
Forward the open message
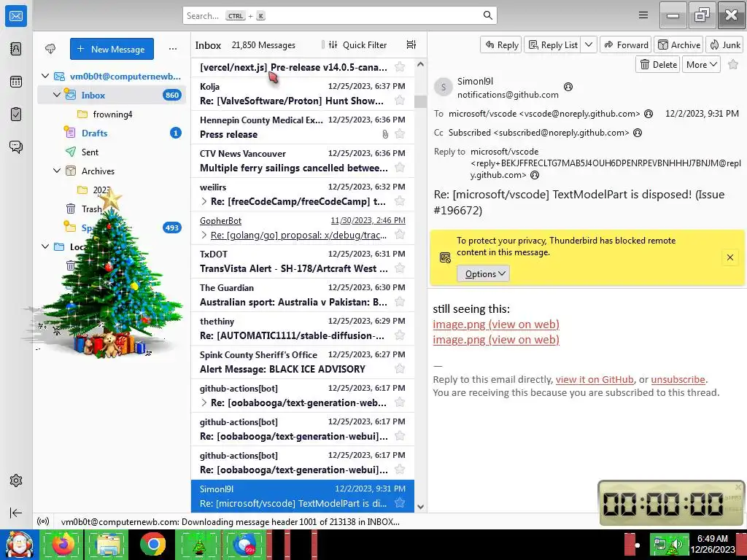[626, 44]
